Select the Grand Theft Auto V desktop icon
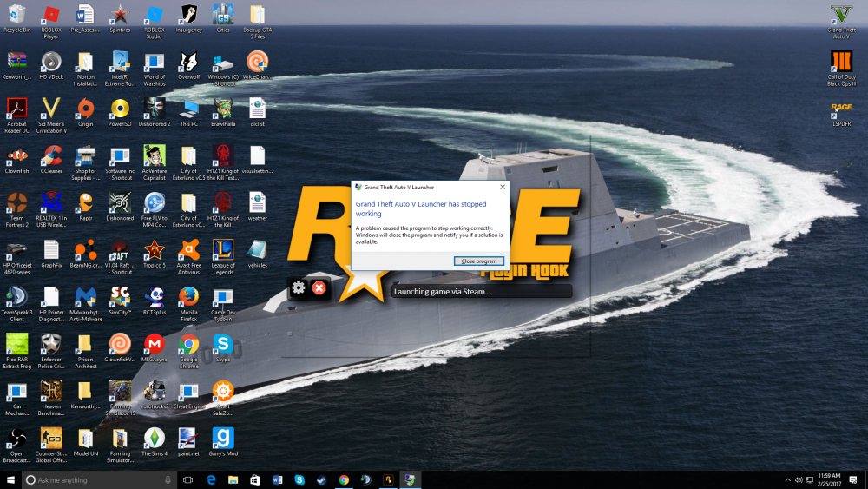868x489 pixels. 841,17
